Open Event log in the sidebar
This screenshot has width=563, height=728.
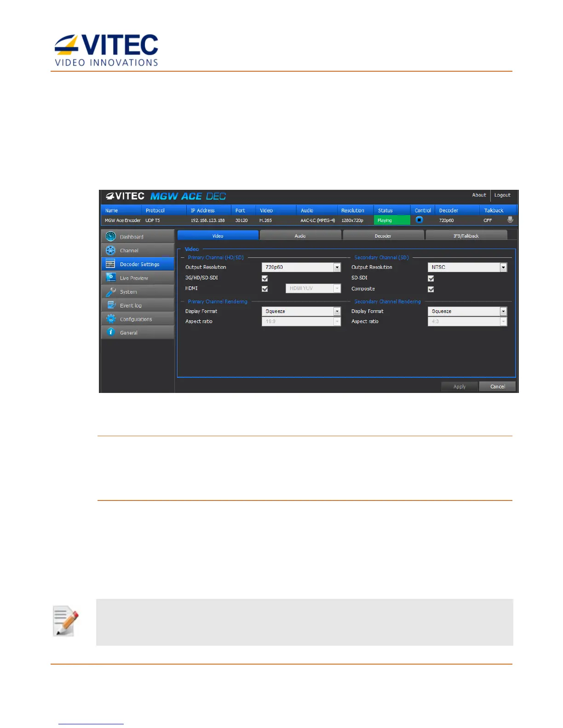tap(138, 305)
